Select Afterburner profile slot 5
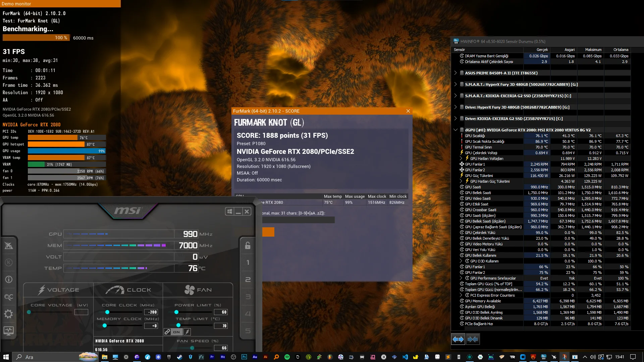Image resolution: width=644 pixels, height=362 pixels. 248,331
